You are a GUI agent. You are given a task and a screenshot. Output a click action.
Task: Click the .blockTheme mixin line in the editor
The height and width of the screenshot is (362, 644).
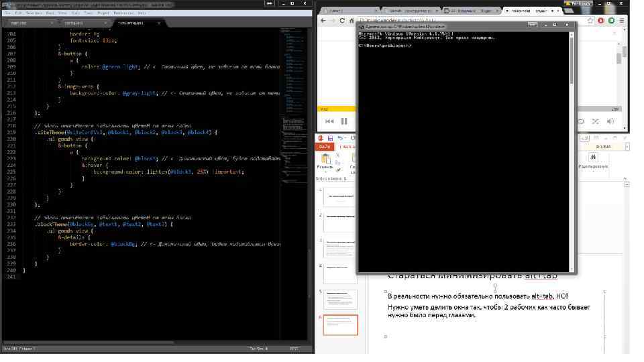point(103,225)
